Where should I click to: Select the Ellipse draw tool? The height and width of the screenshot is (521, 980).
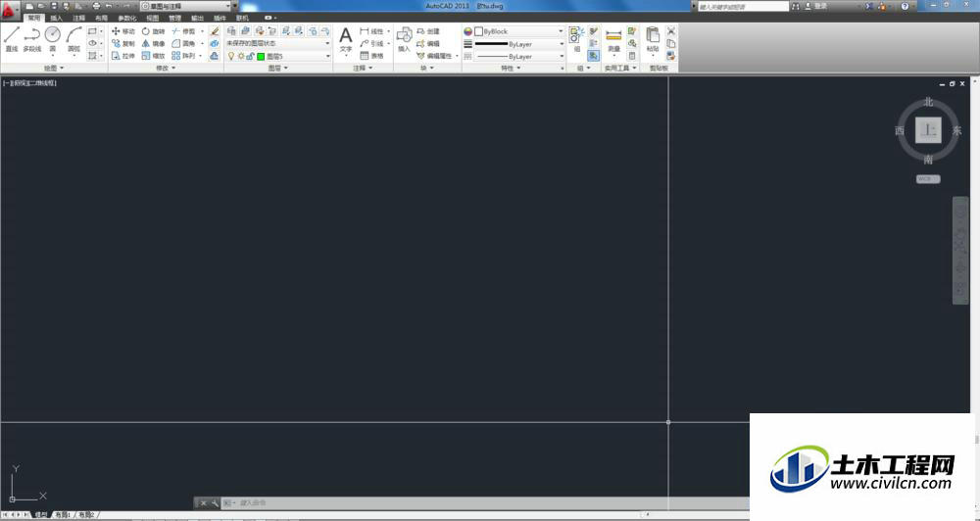pyautogui.click(x=92, y=43)
